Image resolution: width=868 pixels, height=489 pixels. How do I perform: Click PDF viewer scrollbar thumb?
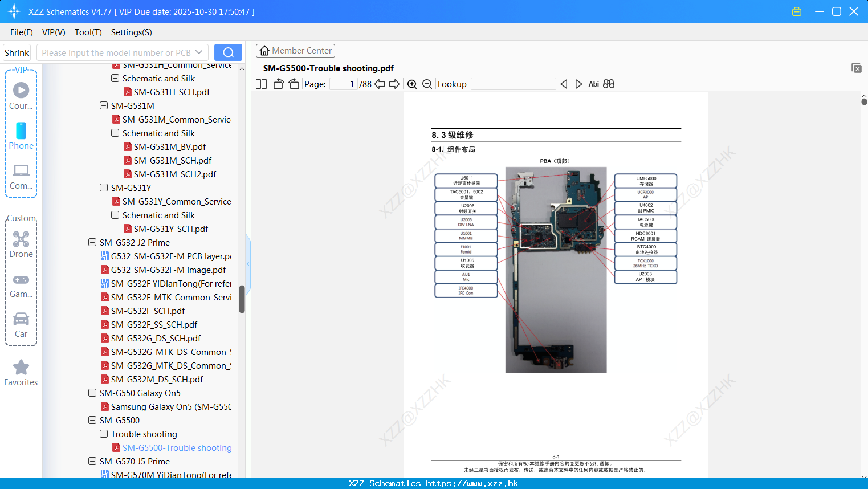(864, 101)
